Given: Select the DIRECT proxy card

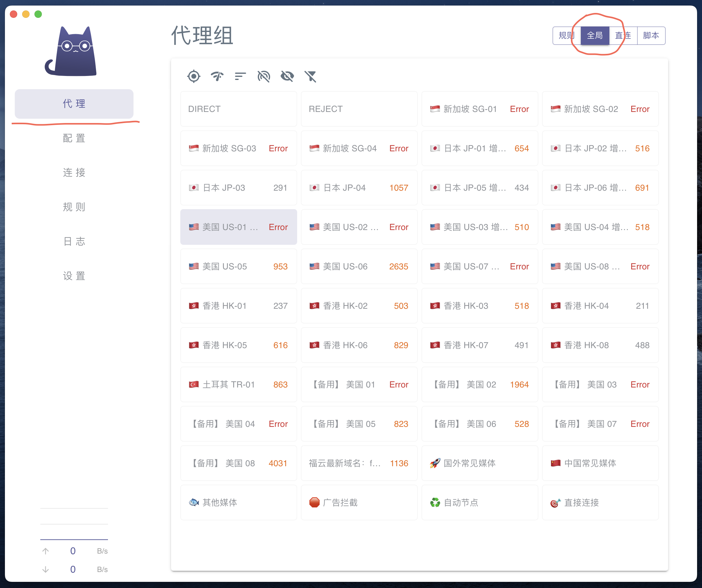Looking at the screenshot, I should 238,109.
